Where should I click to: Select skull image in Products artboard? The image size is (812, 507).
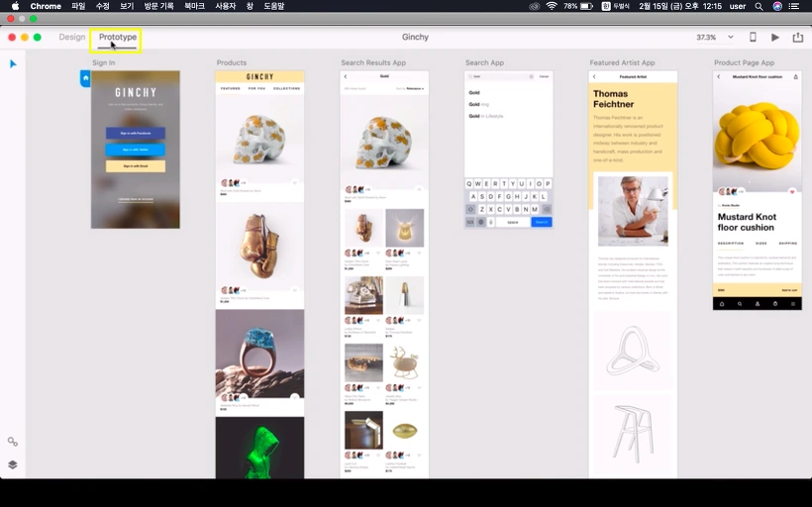coord(260,138)
